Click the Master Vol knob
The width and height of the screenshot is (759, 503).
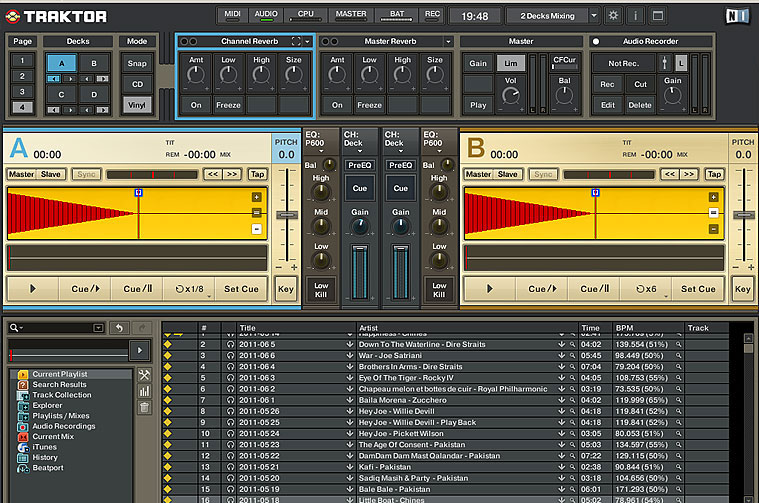(x=510, y=96)
